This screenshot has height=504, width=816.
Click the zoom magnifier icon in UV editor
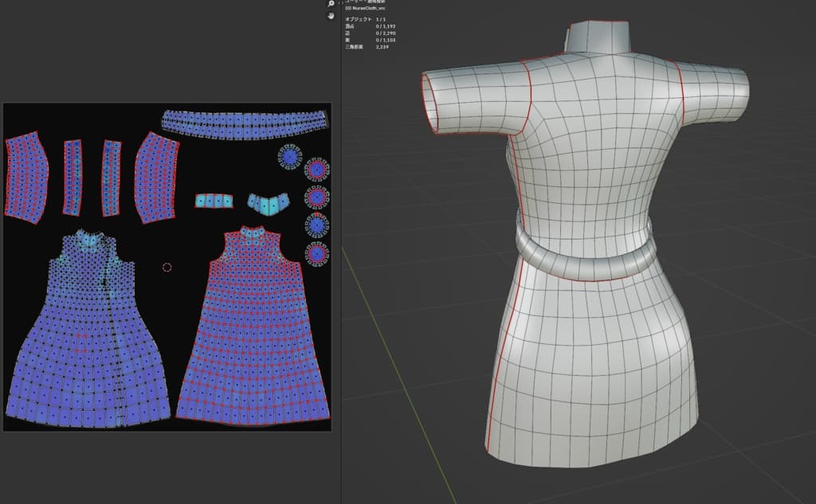click(331, 4)
